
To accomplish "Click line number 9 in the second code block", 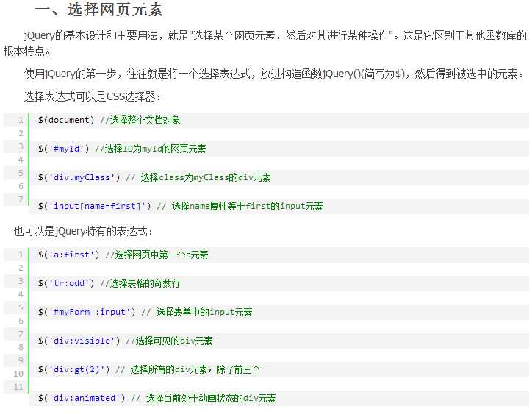I will click(21, 360).
